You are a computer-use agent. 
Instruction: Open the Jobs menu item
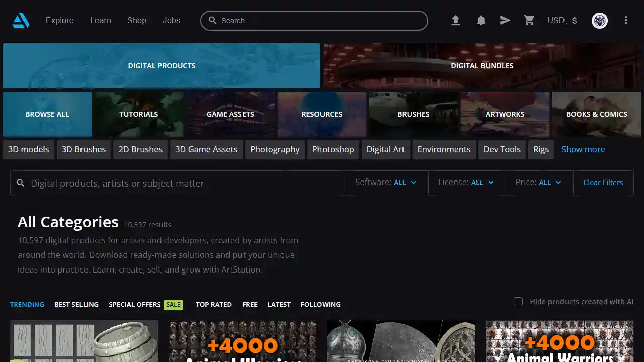[x=171, y=20]
